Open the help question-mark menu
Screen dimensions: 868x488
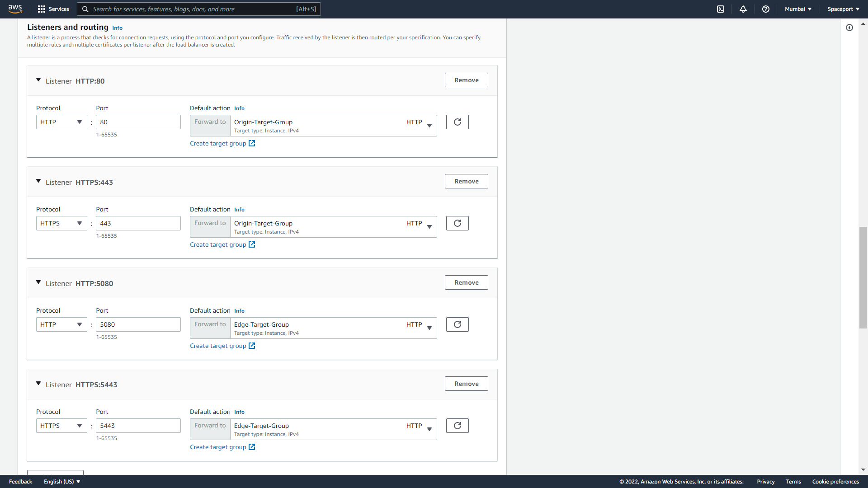(766, 9)
